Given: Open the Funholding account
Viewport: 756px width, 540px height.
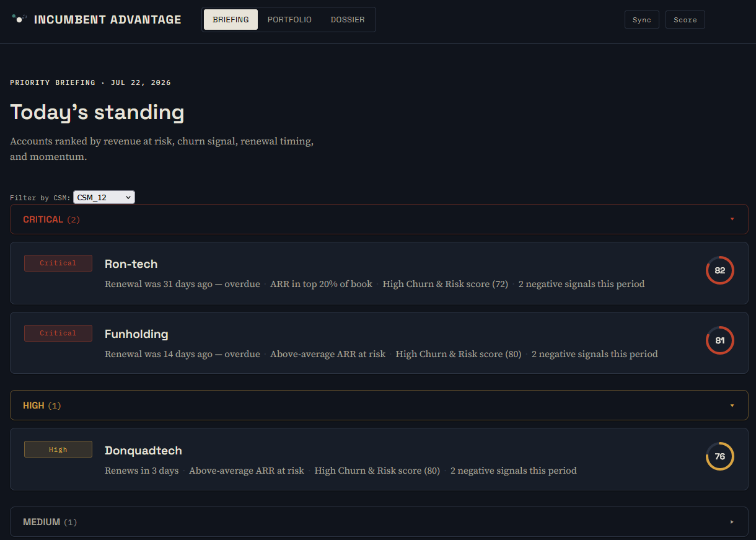Looking at the screenshot, I should tap(379, 343).
